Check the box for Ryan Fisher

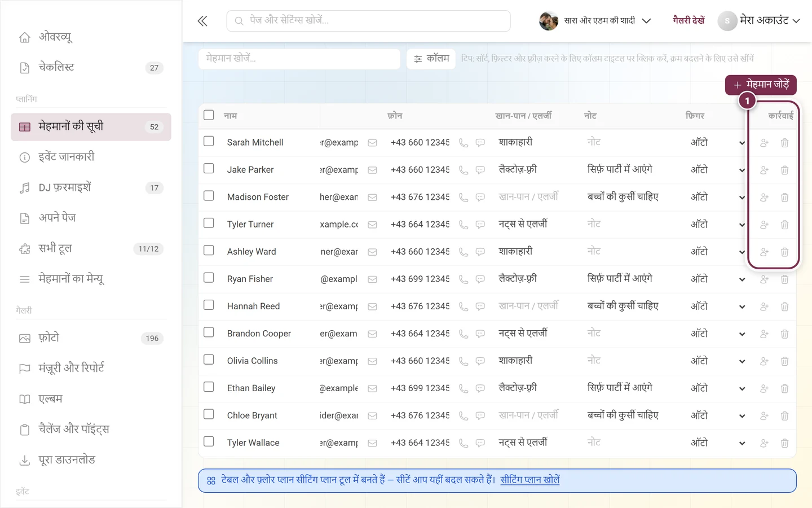(x=209, y=278)
